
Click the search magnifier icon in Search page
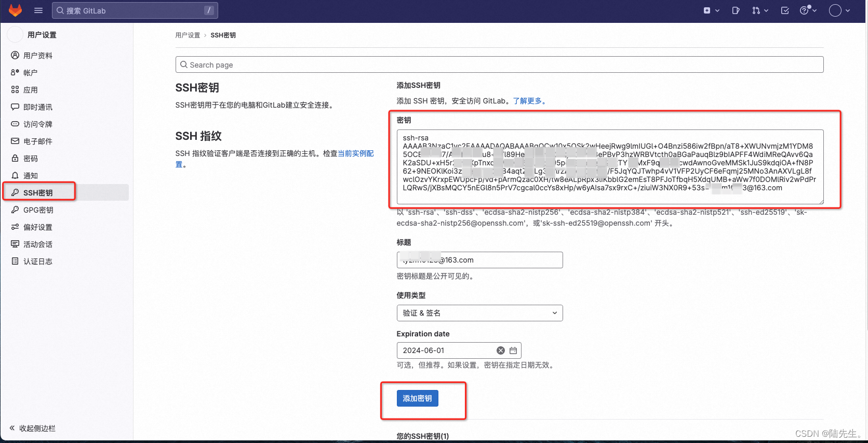[x=184, y=64]
